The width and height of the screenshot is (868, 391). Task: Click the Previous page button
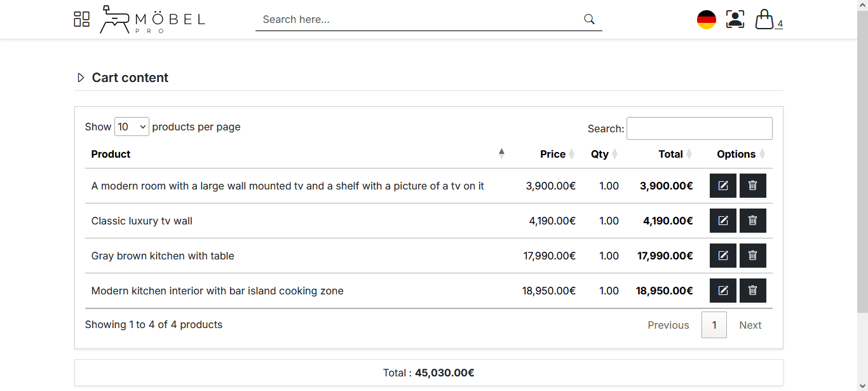point(668,325)
